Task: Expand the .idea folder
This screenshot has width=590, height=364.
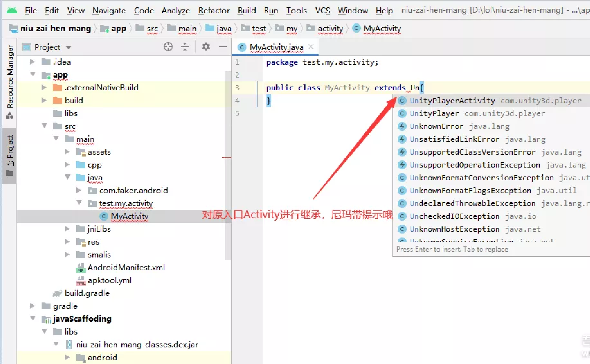Action: pyautogui.click(x=32, y=62)
